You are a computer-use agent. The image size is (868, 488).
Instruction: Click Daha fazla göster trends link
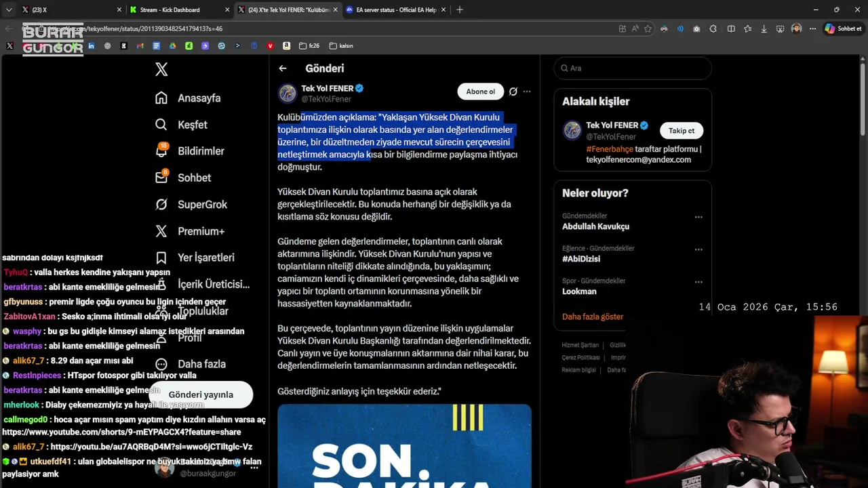[x=593, y=317]
